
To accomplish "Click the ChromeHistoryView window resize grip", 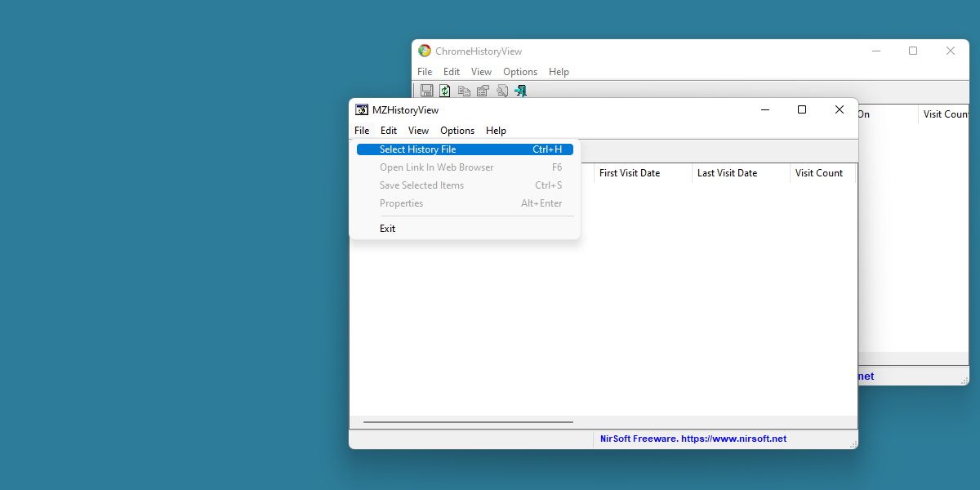I will (964, 381).
